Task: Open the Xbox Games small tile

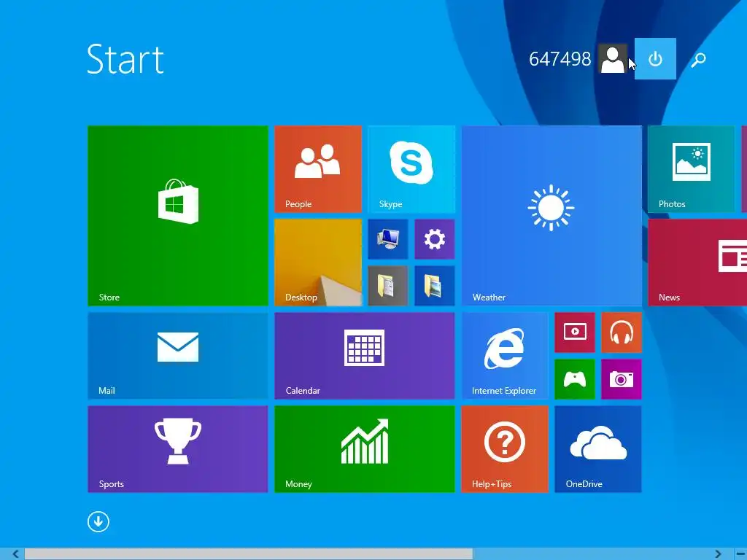Action: (x=575, y=378)
